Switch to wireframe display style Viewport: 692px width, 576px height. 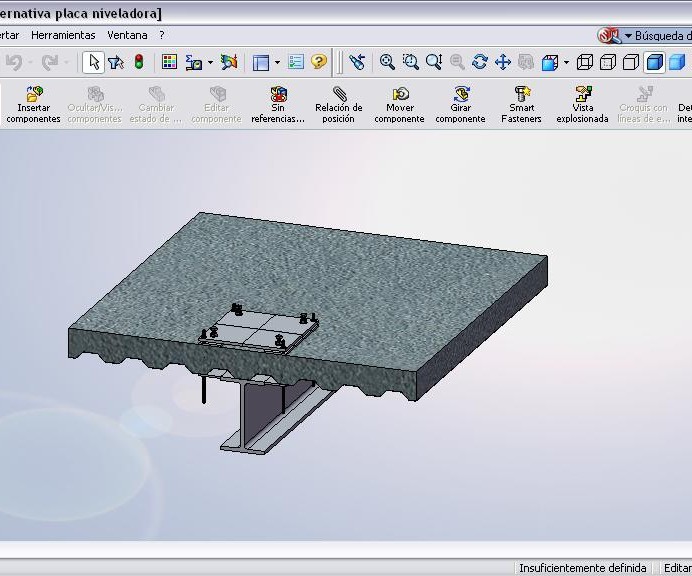(585, 62)
